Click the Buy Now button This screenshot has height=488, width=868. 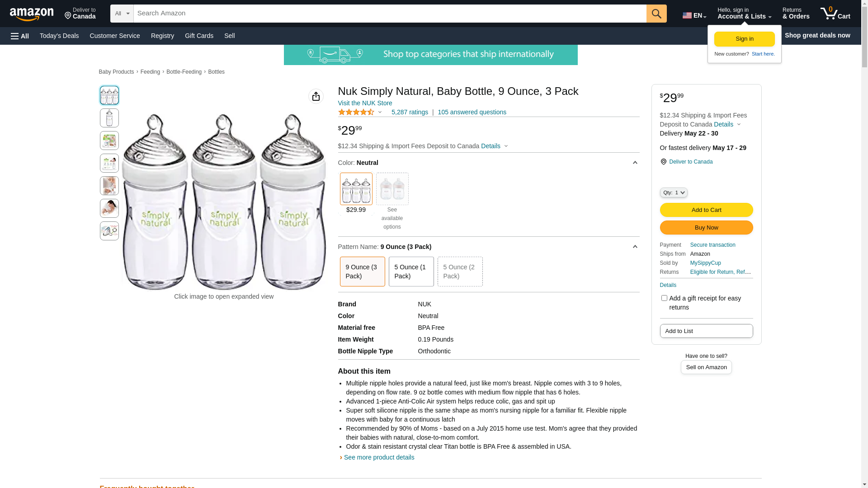[706, 228]
